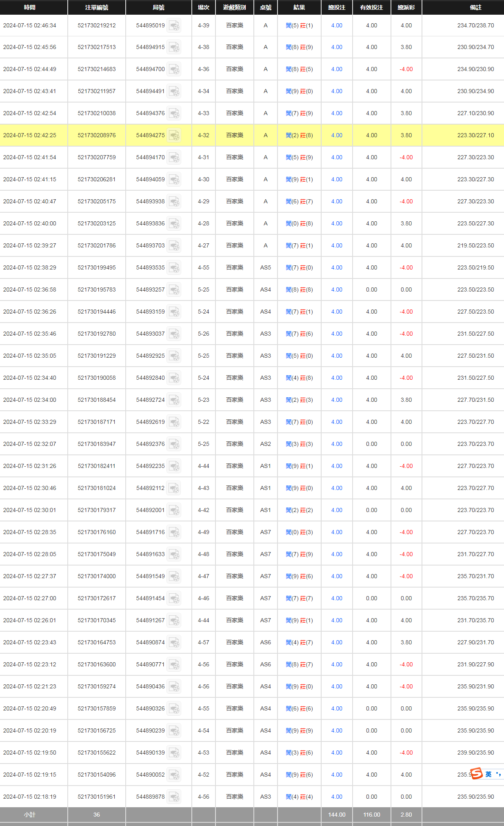Play the replay for round 544891267
The height and width of the screenshot is (826, 504).
pos(174,621)
